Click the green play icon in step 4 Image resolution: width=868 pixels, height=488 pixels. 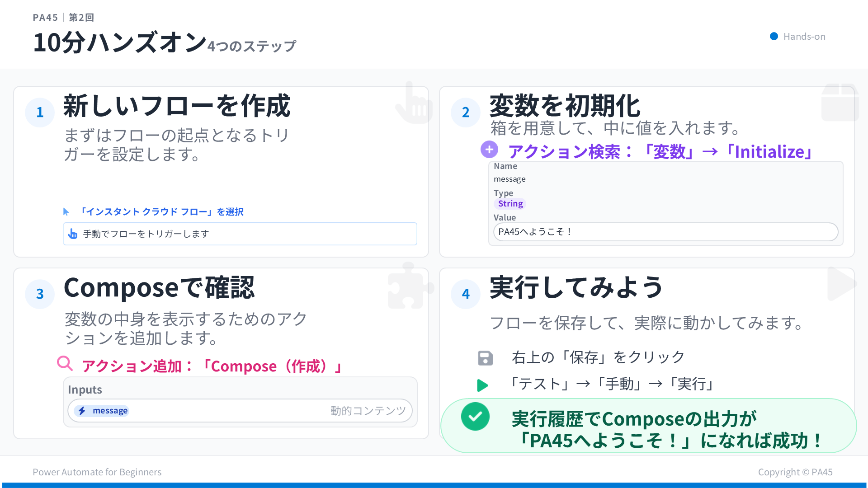pos(482,385)
